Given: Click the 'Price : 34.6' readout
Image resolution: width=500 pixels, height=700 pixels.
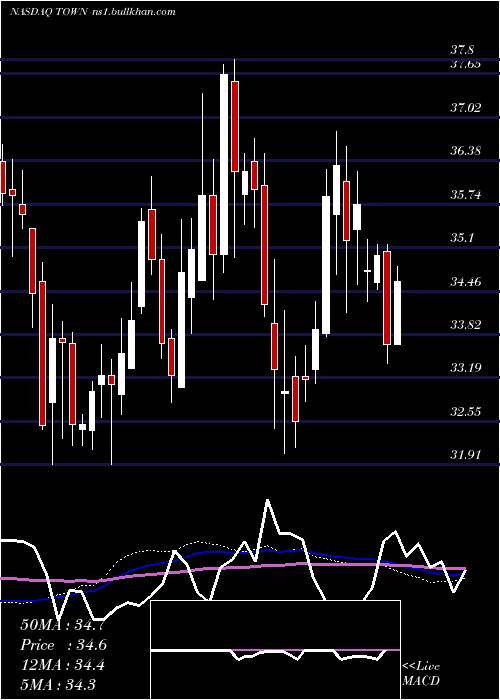Looking at the screenshot, I should click(x=63, y=645).
